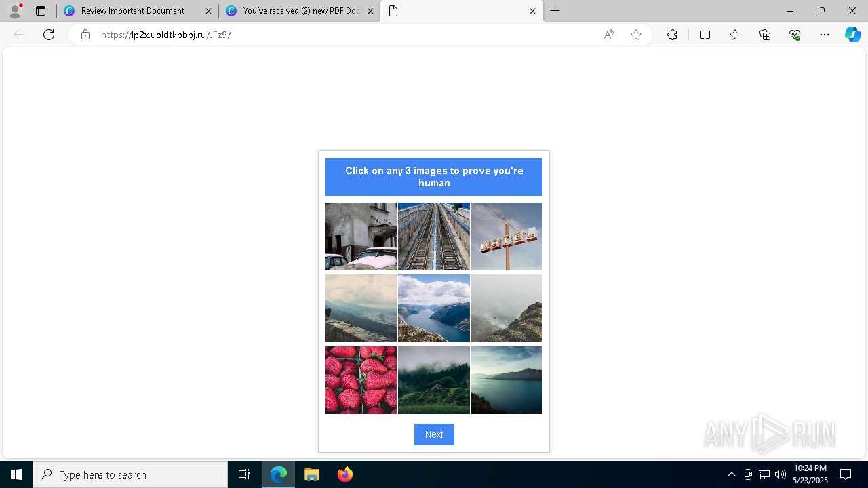Open Task View on the taskbar
This screenshot has width=868, height=488.
coord(244,474)
